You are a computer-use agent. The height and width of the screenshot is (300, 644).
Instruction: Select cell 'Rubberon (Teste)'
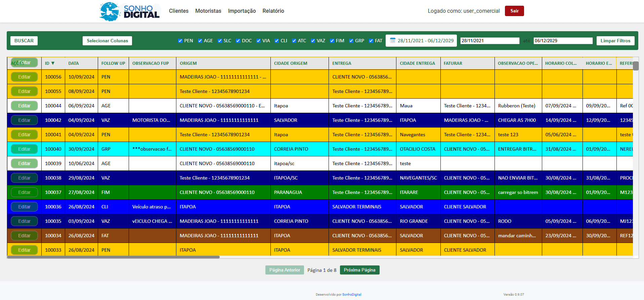tap(518, 106)
